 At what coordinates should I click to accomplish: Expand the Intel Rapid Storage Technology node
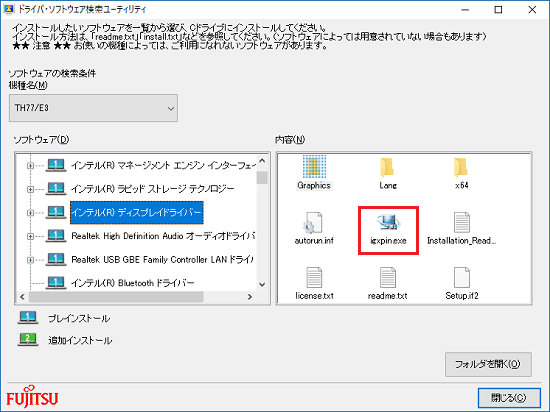[x=31, y=189]
